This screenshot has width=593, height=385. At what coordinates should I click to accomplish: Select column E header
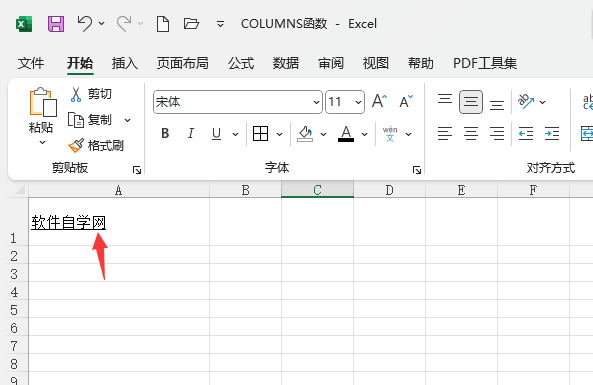pos(461,190)
